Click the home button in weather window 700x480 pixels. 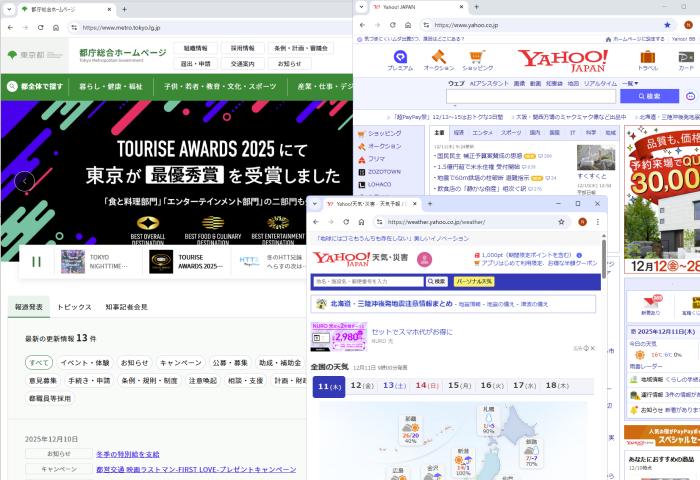(361, 222)
